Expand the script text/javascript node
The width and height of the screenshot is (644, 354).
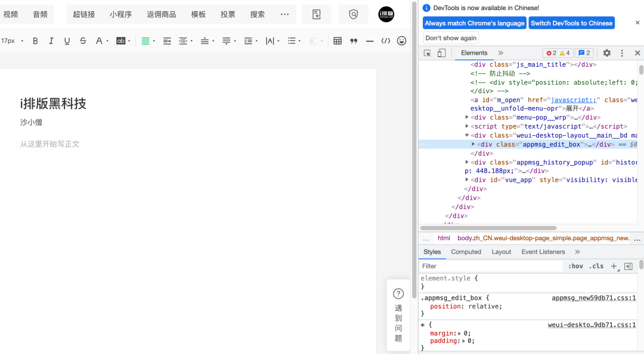(x=466, y=126)
